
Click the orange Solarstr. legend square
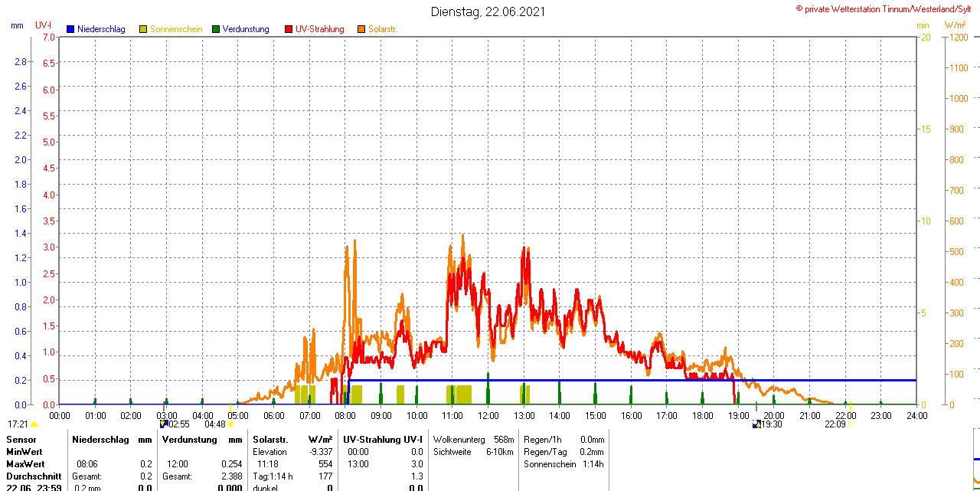point(361,29)
